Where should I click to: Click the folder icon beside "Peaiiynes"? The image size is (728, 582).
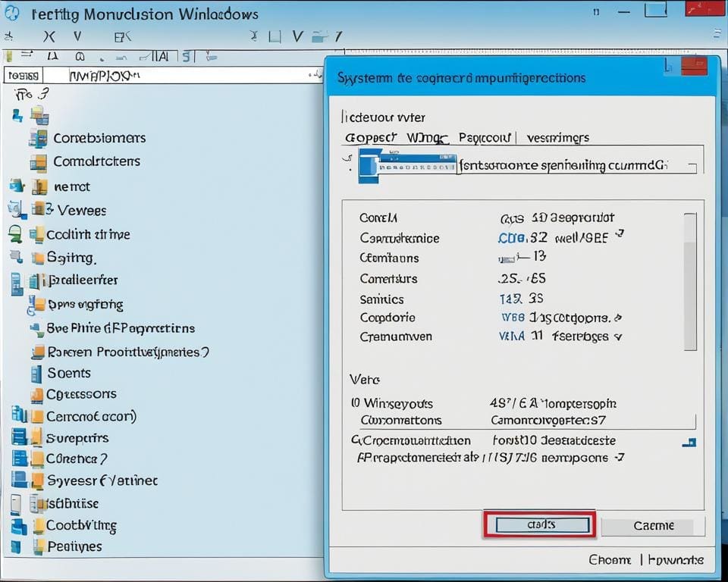tap(39, 546)
